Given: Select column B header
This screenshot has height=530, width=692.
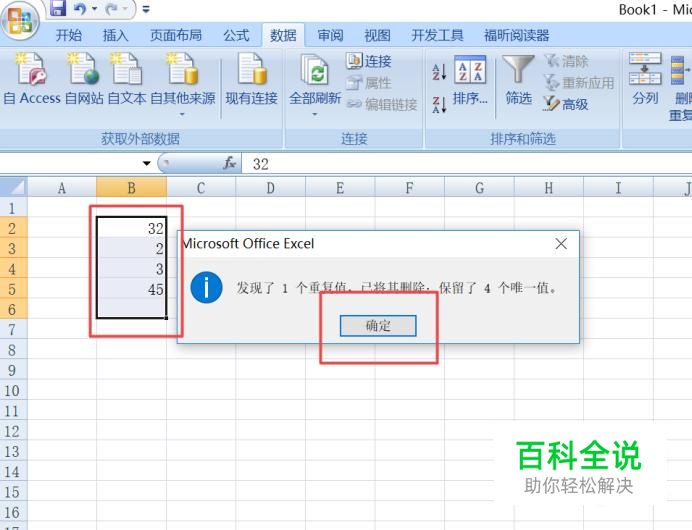Looking at the screenshot, I should tap(132, 188).
